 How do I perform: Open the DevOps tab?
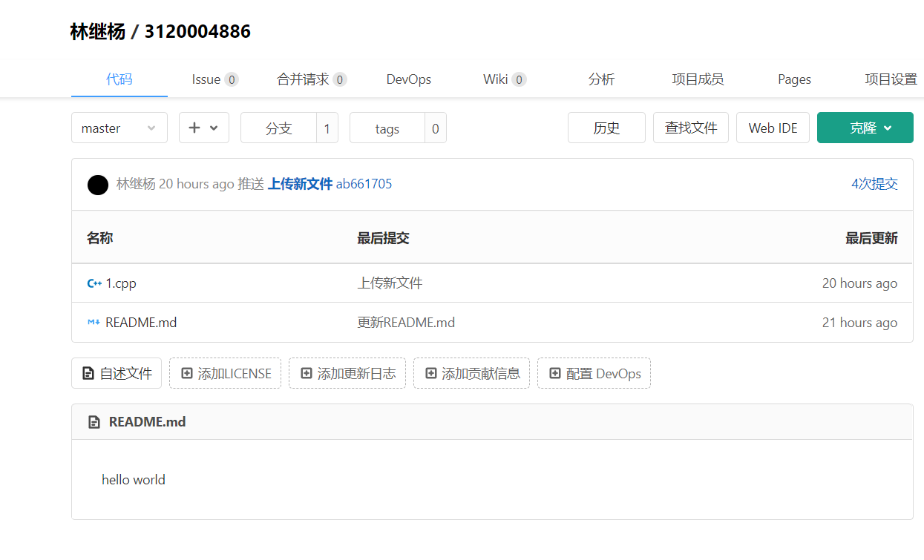click(409, 79)
